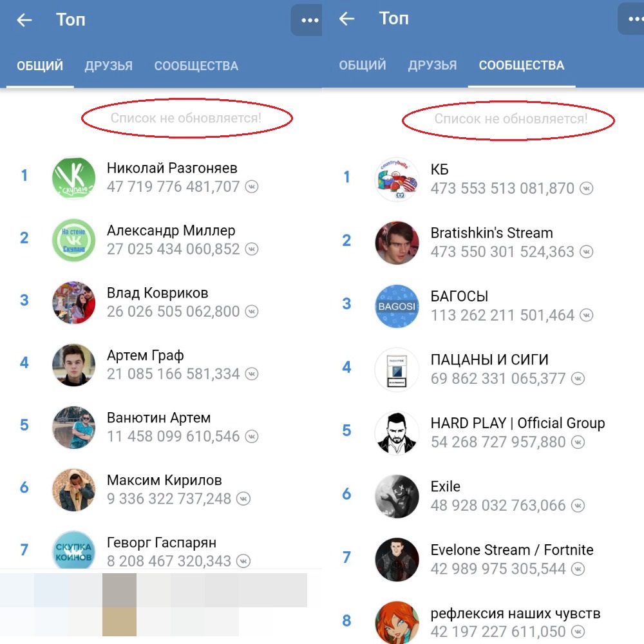The width and height of the screenshot is (644, 644).
Task: Click balance 473 553 513 081,870
Action: 502,189
